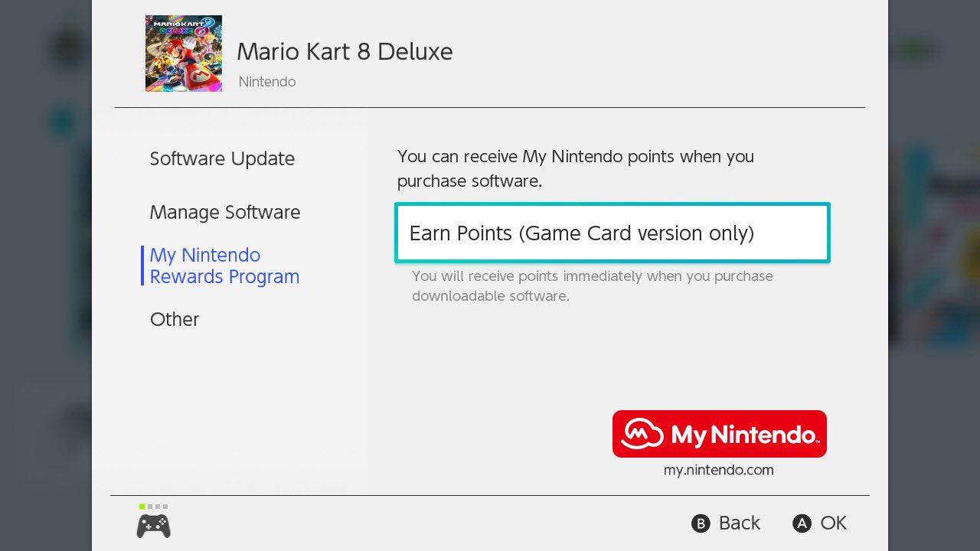The width and height of the screenshot is (980, 551).
Task: Visit the my.nintendo.com link
Action: pos(718,469)
